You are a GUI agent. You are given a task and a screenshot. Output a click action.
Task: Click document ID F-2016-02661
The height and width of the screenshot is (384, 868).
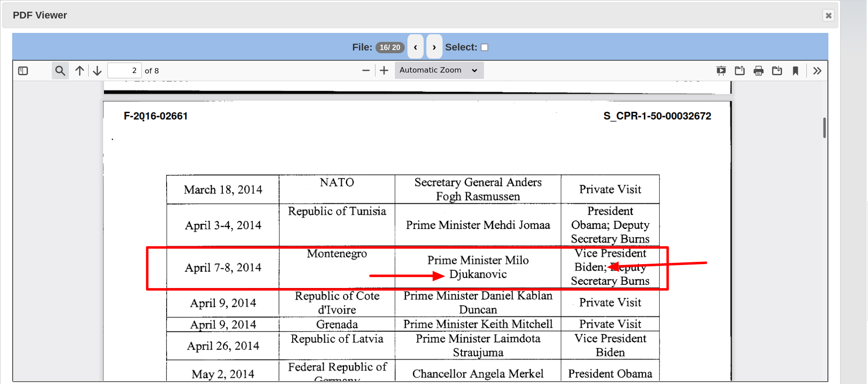point(156,116)
